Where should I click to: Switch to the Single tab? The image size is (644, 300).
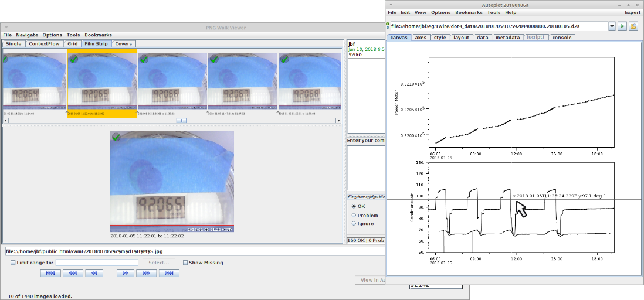coord(13,43)
